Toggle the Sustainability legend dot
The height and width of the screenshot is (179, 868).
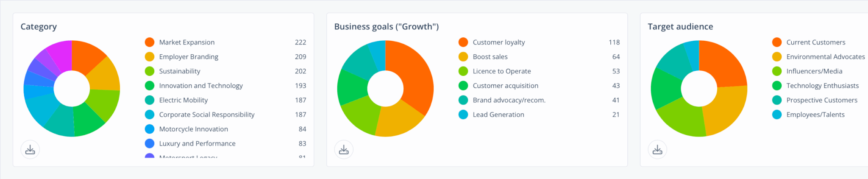coord(150,71)
